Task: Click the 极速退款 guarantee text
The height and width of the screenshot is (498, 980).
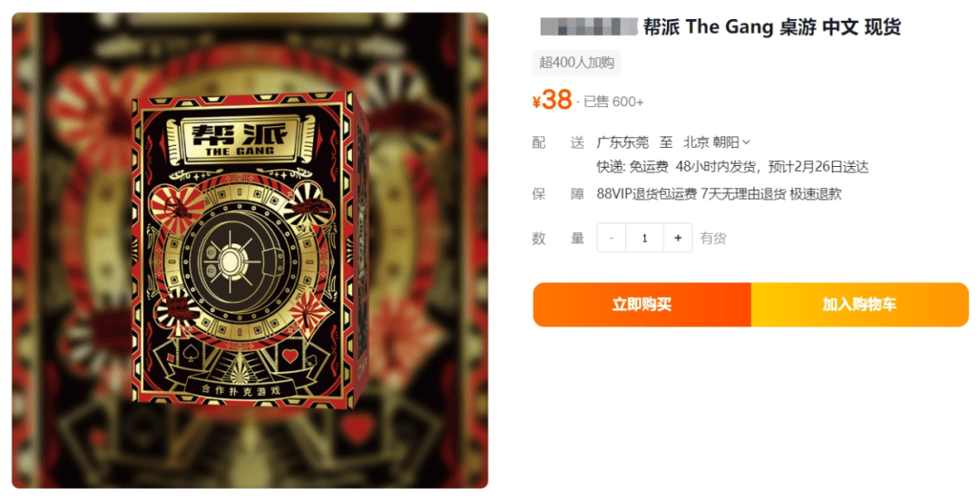Action: coord(816,194)
